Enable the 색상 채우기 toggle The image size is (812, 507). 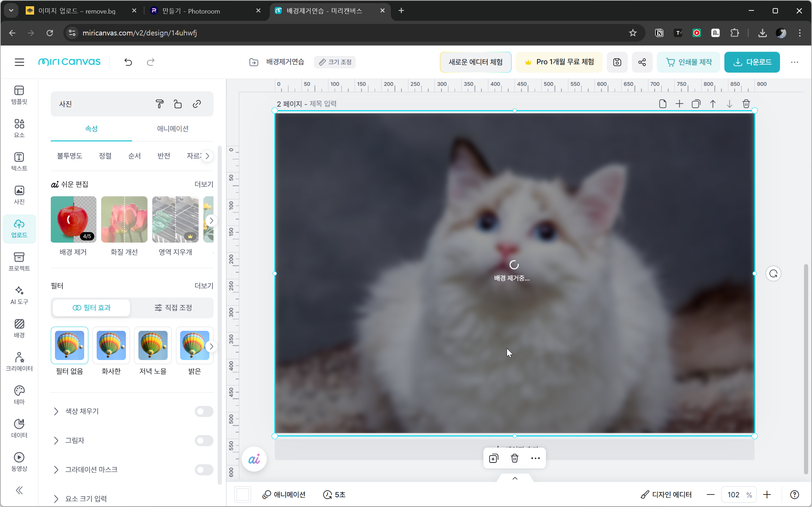(x=204, y=411)
